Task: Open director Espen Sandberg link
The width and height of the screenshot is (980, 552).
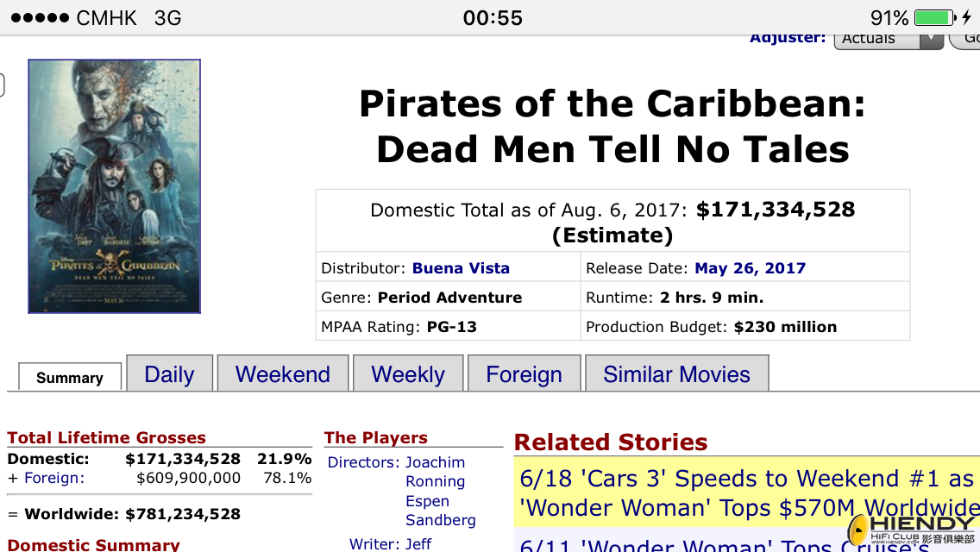Action: click(x=441, y=511)
